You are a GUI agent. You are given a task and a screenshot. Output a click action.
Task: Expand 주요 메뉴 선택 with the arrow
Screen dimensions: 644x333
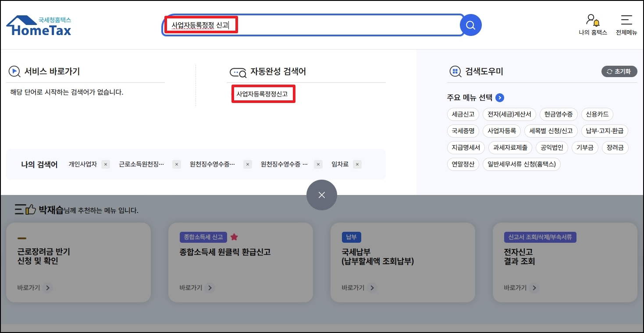(500, 98)
